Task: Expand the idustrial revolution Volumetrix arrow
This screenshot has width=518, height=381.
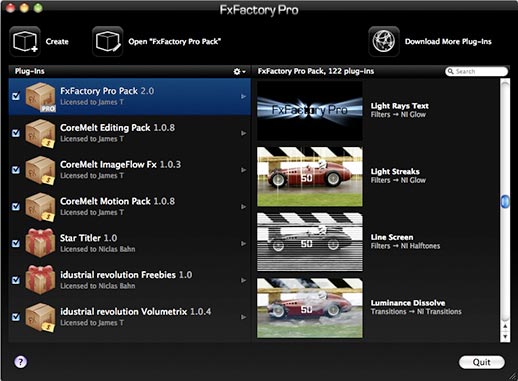Action: [244, 317]
